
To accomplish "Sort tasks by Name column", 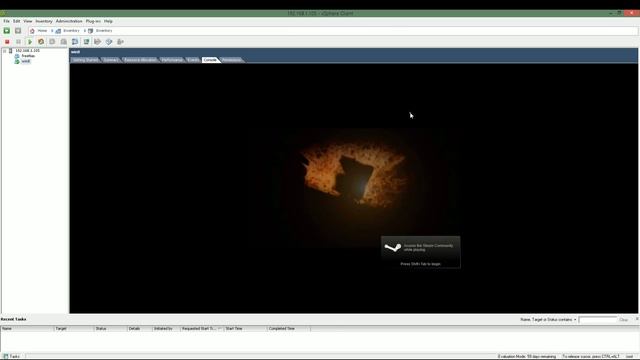I will (x=27, y=329).
